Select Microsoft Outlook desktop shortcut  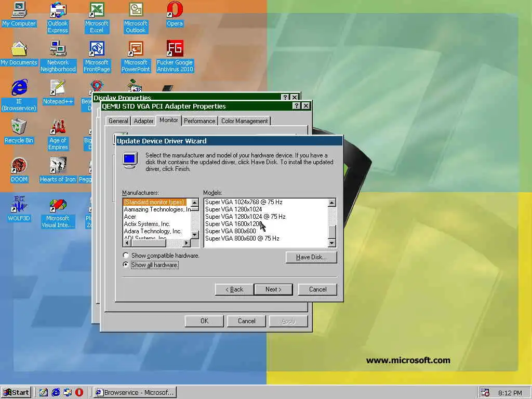point(136,18)
